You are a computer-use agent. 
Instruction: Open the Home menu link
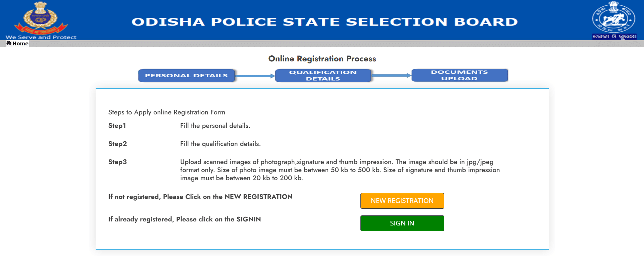tap(17, 43)
